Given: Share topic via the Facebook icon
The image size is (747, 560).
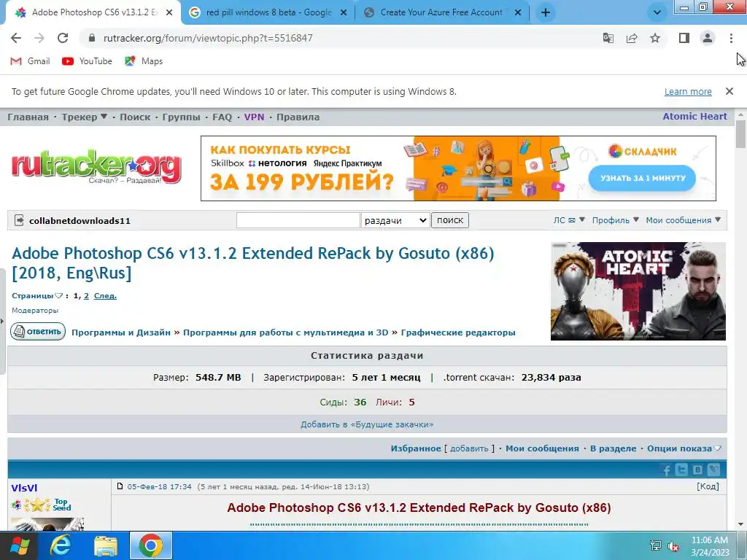Looking at the screenshot, I should point(666,470).
